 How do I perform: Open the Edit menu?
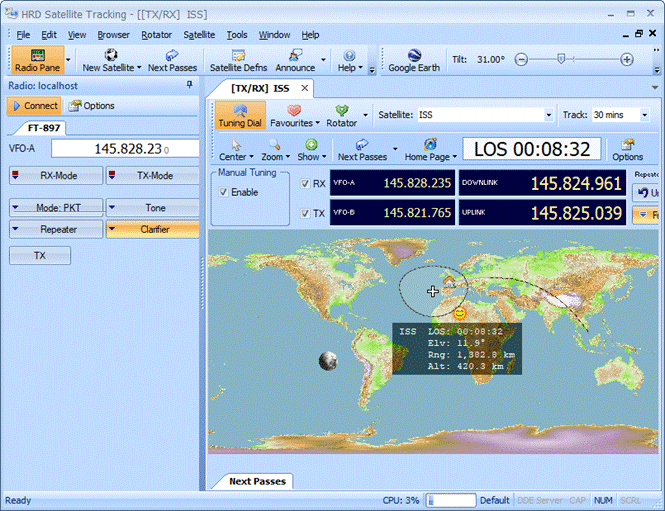click(x=49, y=35)
